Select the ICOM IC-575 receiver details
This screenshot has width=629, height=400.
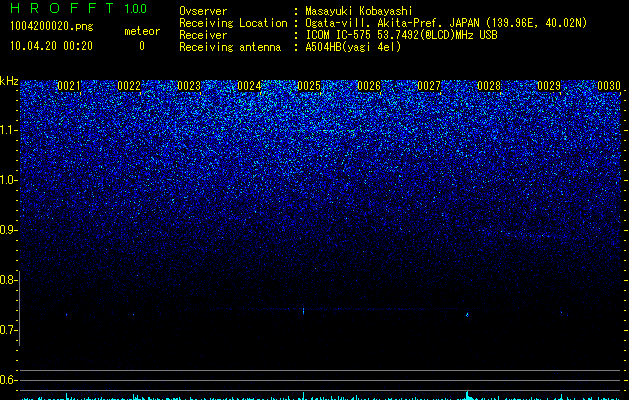[401, 35]
